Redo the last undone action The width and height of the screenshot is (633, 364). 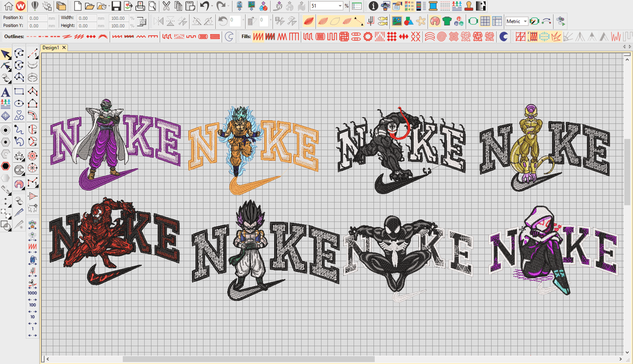(x=220, y=6)
